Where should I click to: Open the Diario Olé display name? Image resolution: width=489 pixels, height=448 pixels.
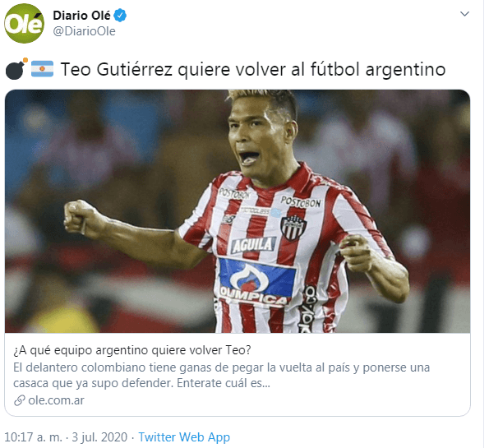[81, 16]
